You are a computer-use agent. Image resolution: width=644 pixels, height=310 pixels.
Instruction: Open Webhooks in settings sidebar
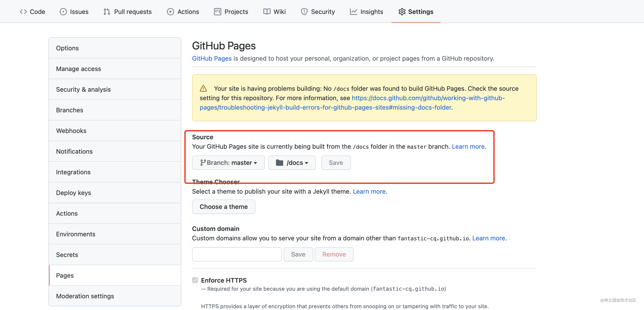(x=71, y=131)
